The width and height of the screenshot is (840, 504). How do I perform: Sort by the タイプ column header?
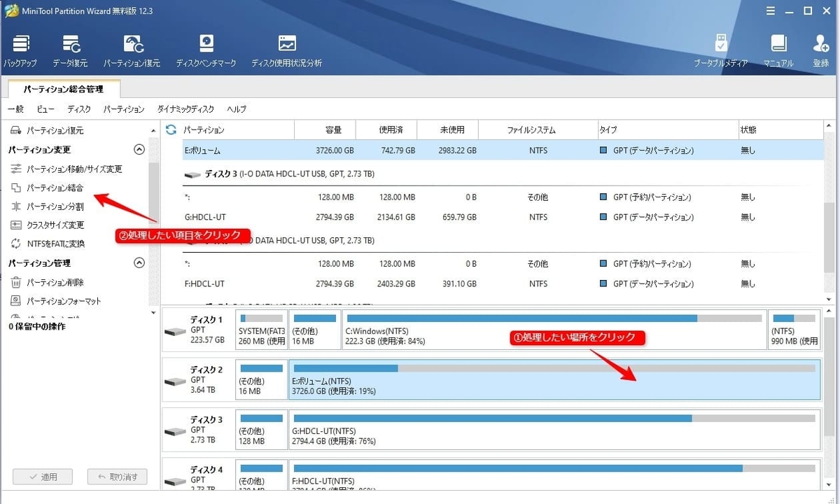[668, 129]
